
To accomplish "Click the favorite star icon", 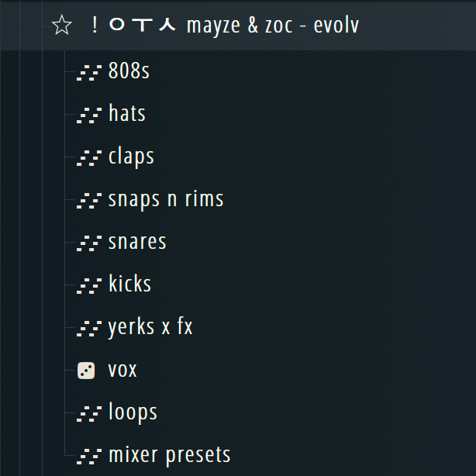I will click(61, 26).
